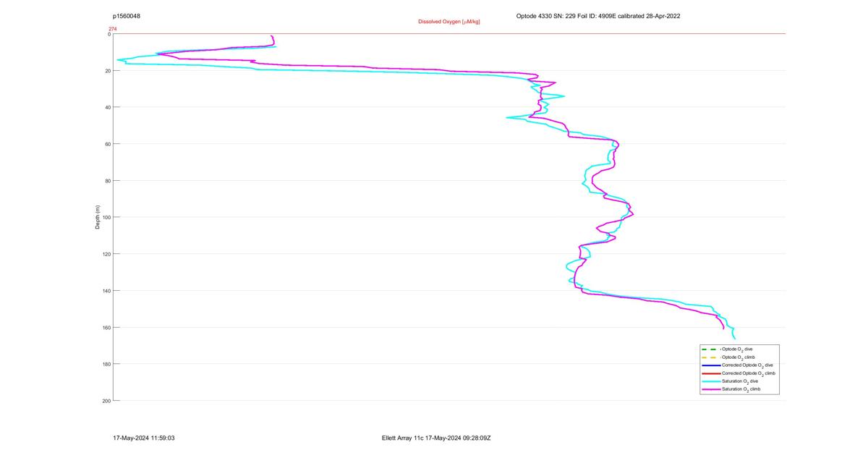Click the blue Corrected Optode O2 dive line sample
Screen dimensions: 868x450
click(x=710, y=365)
